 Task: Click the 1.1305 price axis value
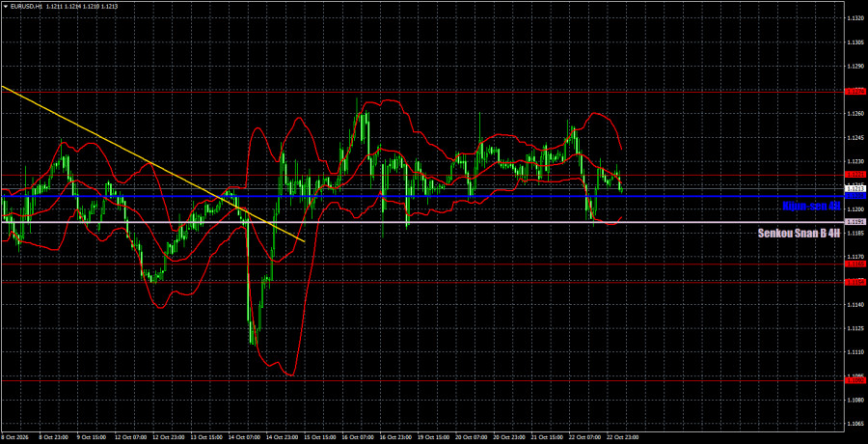click(x=854, y=42)
